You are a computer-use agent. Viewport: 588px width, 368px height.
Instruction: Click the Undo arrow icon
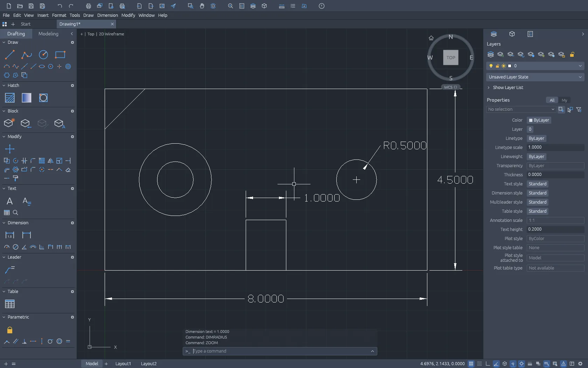point(59,6)
